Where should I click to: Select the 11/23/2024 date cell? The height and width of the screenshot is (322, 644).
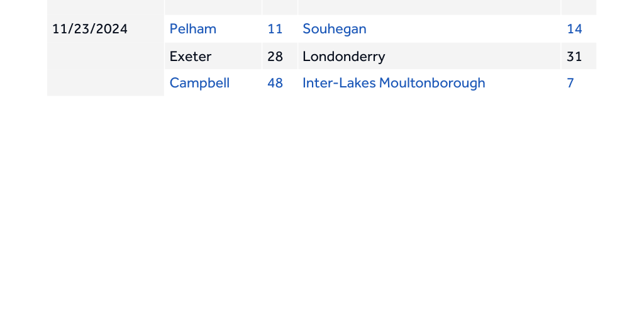pos(90,29)
